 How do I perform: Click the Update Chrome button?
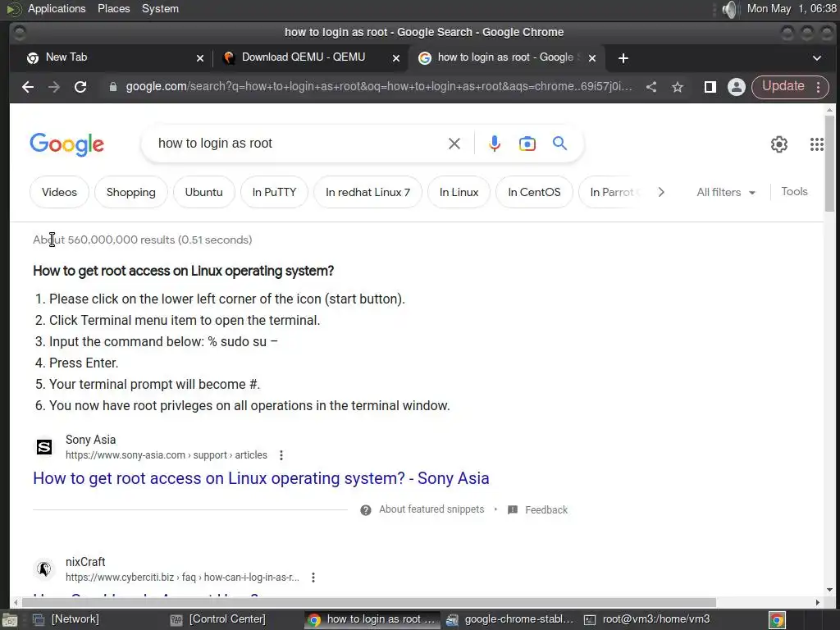coord(790,87)
